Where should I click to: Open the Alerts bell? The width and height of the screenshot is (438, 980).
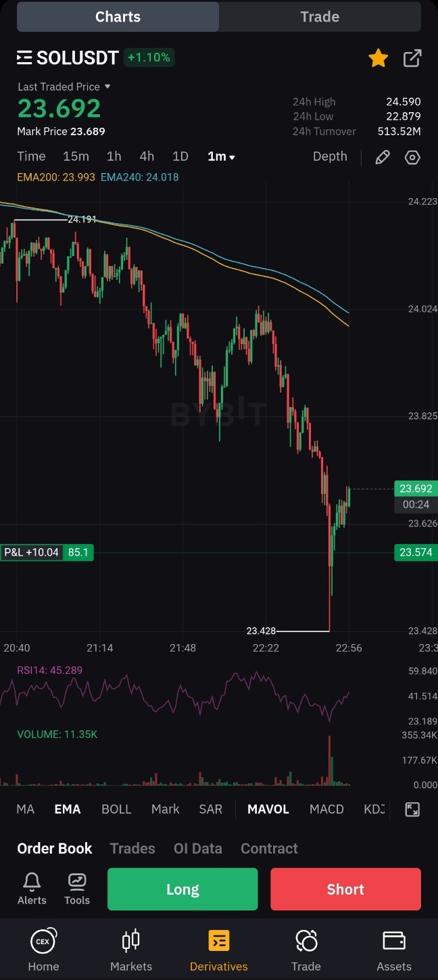pyautogui.click(x=32, y=888)
